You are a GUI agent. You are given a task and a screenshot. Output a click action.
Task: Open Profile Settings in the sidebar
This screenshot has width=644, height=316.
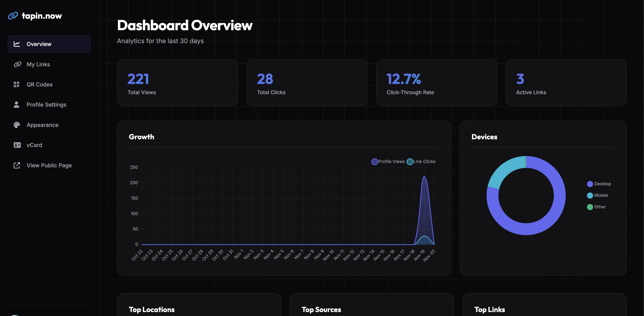49,105
